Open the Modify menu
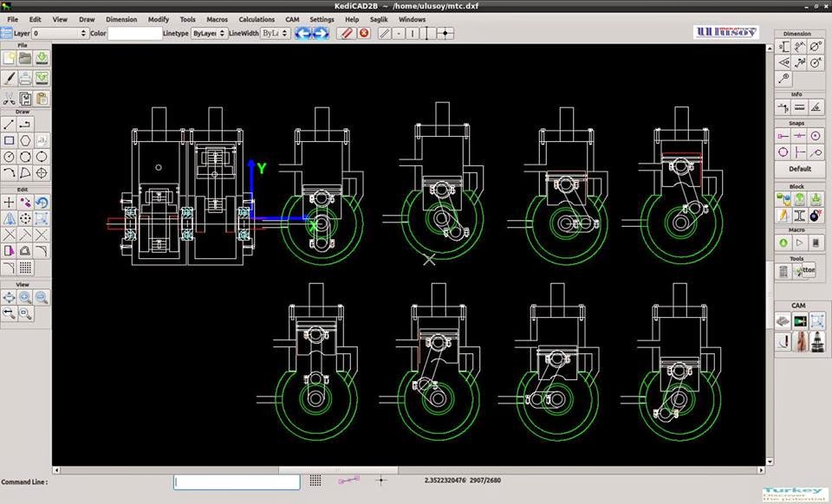 click(158, 19)
